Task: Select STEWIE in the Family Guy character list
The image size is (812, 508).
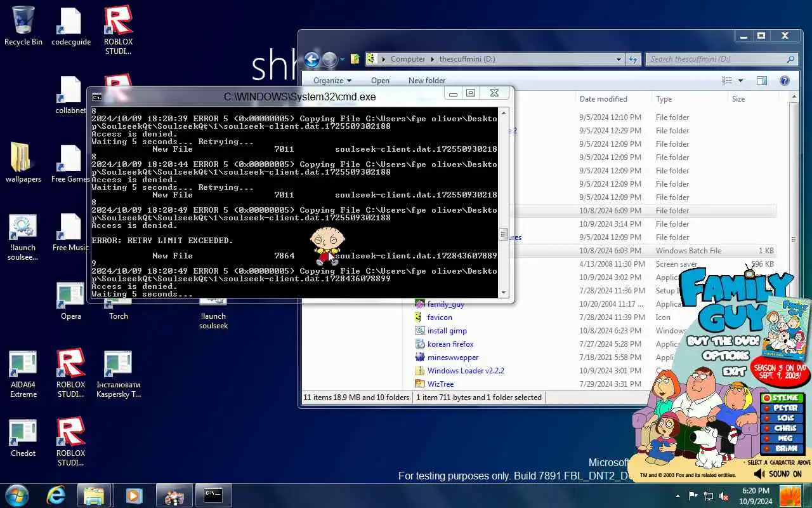Action: click(x=782, y=398)
